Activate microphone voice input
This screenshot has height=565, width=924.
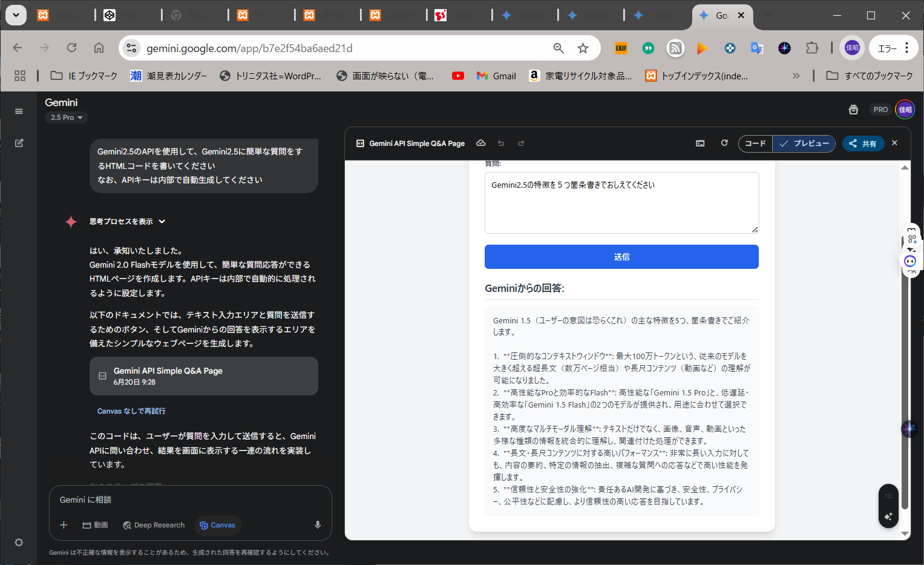point(318,525)
